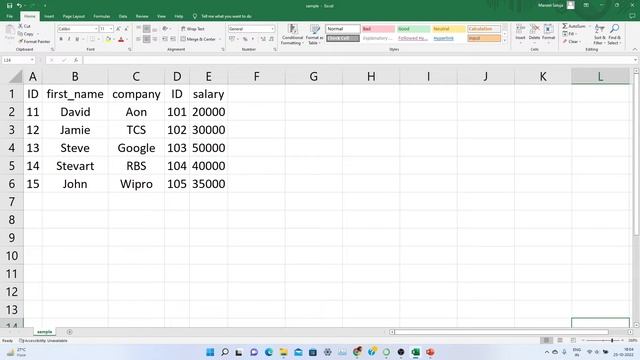Viewport: 640px width, 360px height.
Task: Toggle Italic formatting
Action: 69,39
